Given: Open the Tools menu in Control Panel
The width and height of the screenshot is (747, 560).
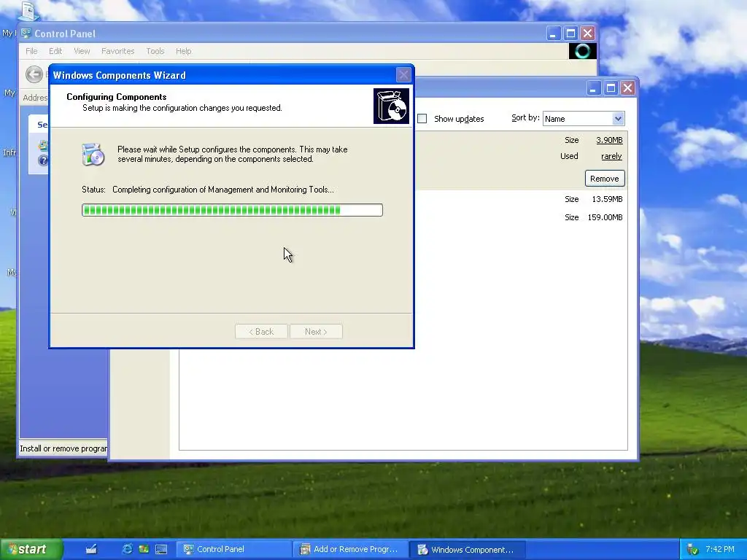Looking at the screenshot, I should [x=155, y=51].
